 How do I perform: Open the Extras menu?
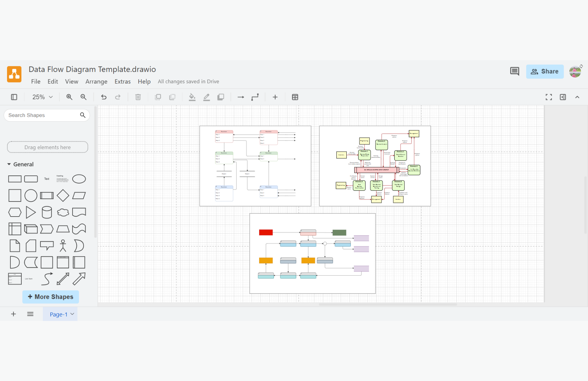click(122, 82)
